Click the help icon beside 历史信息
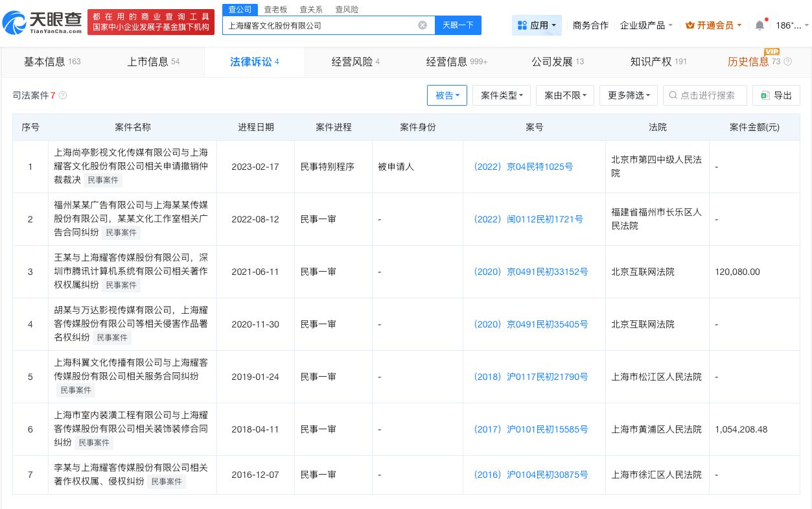This screenshot has height=509, width=812. point(787,62)
